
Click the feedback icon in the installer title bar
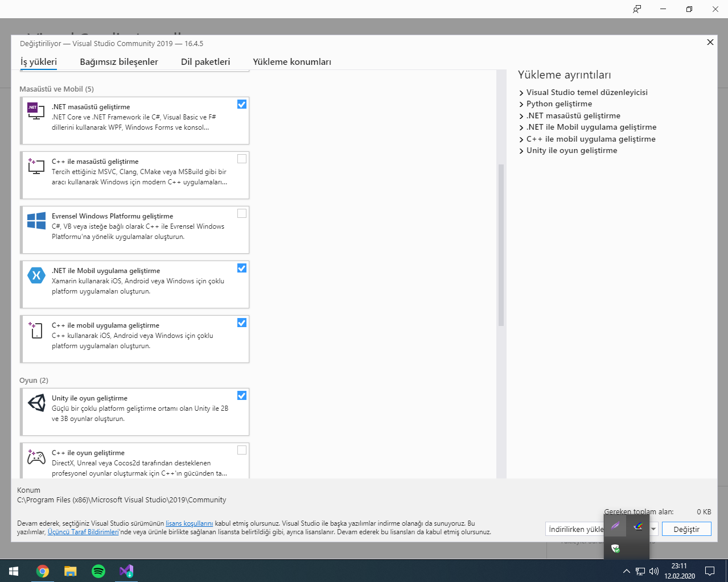637,9
